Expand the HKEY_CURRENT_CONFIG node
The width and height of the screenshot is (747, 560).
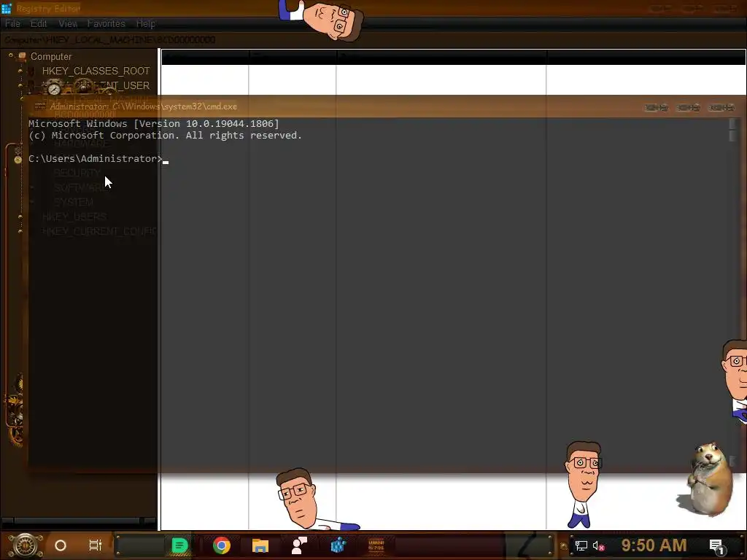(20, 231)
